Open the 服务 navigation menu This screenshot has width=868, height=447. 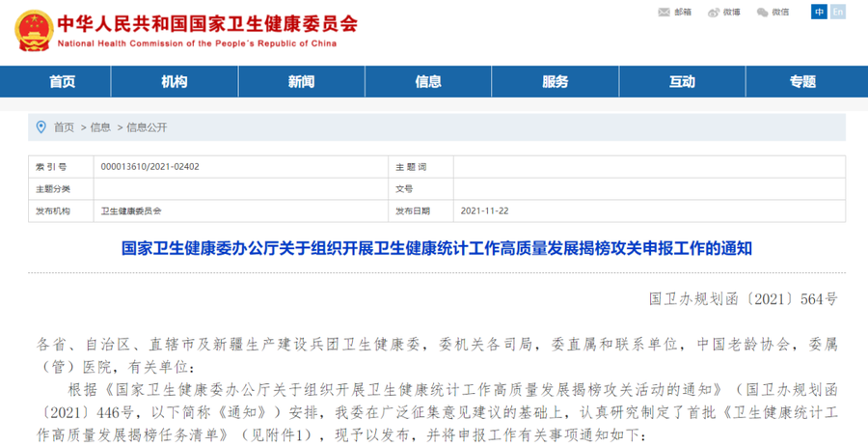pos(556,81)
